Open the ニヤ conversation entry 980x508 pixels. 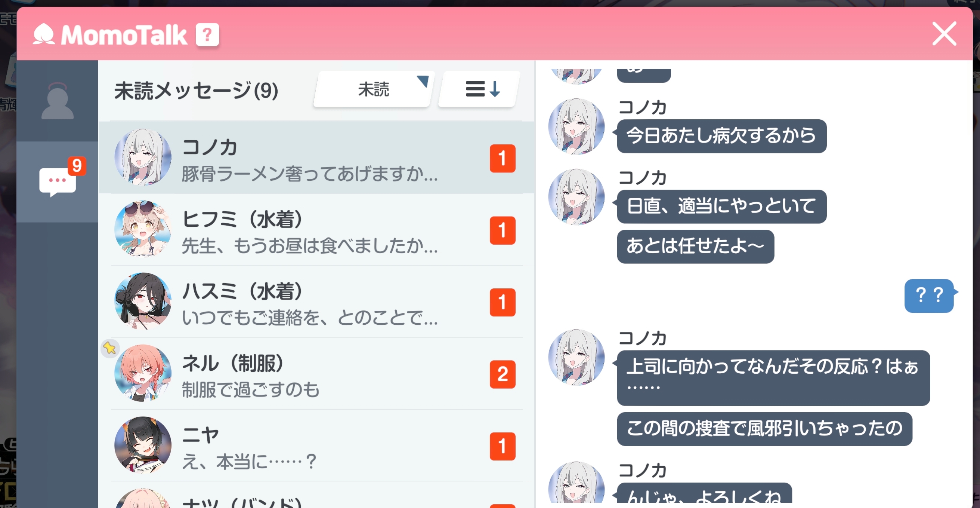316,445
